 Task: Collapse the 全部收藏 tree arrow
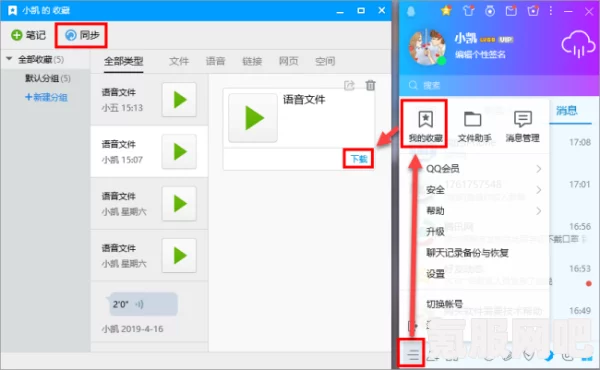[x=9, y=59]
